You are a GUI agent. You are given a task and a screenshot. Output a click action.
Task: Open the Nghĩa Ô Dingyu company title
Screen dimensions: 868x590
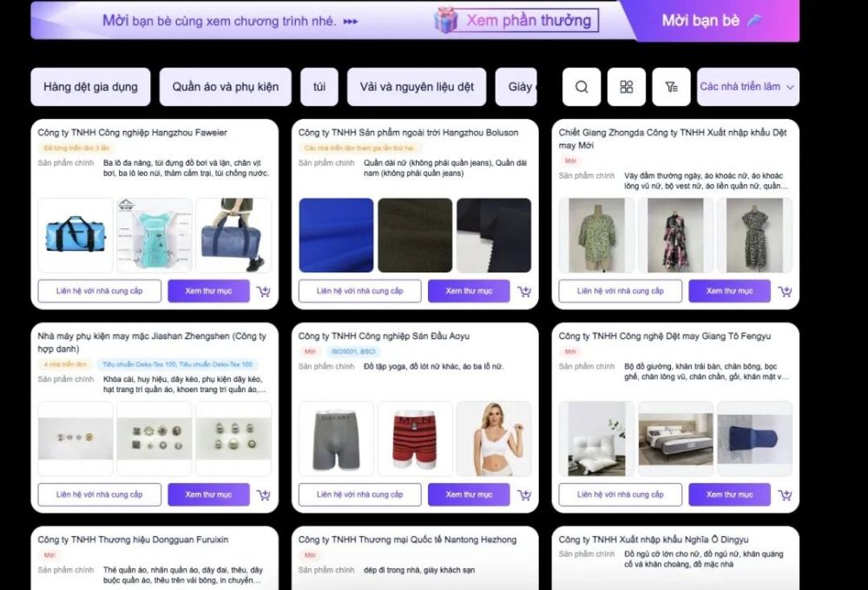click(654, 540)
